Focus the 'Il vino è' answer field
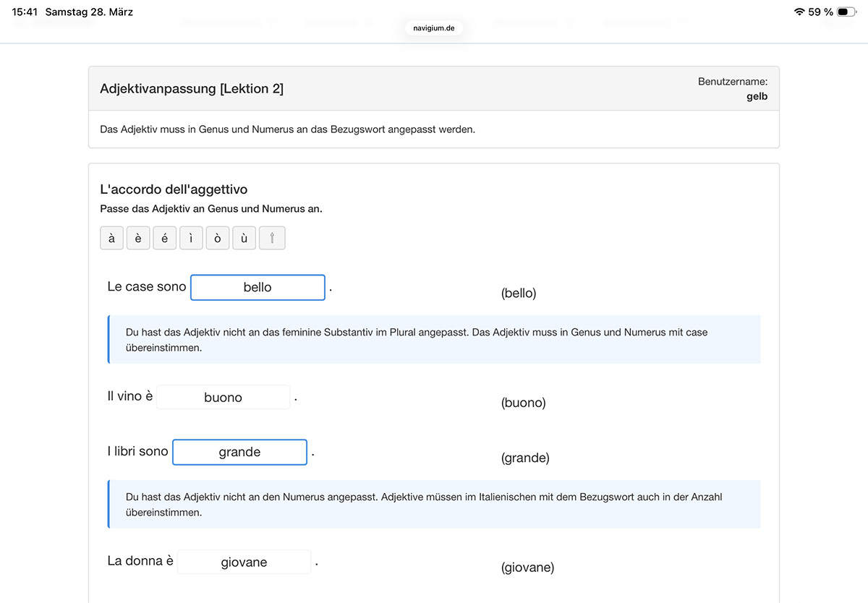Screen dimensions: 868x603 tap(223, 397)
